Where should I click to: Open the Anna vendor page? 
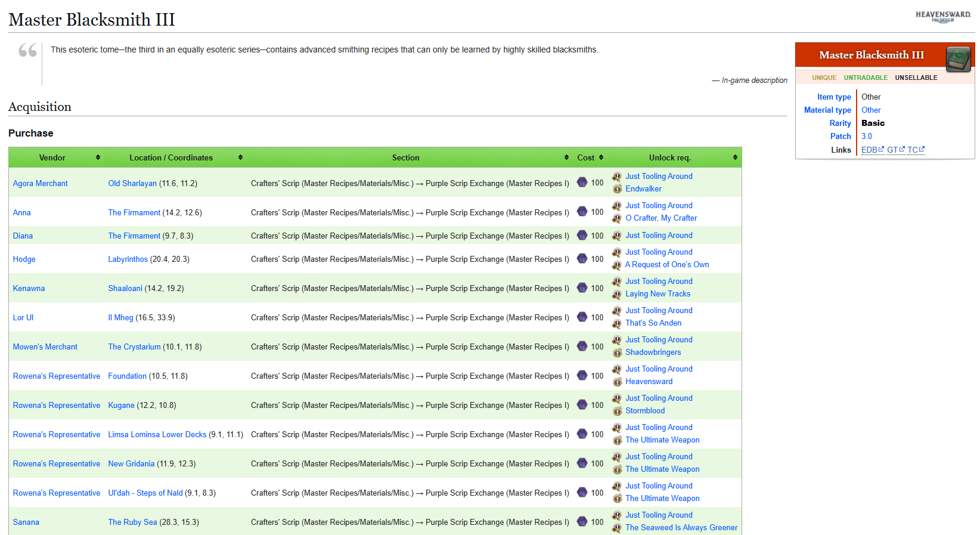(22, 212)
